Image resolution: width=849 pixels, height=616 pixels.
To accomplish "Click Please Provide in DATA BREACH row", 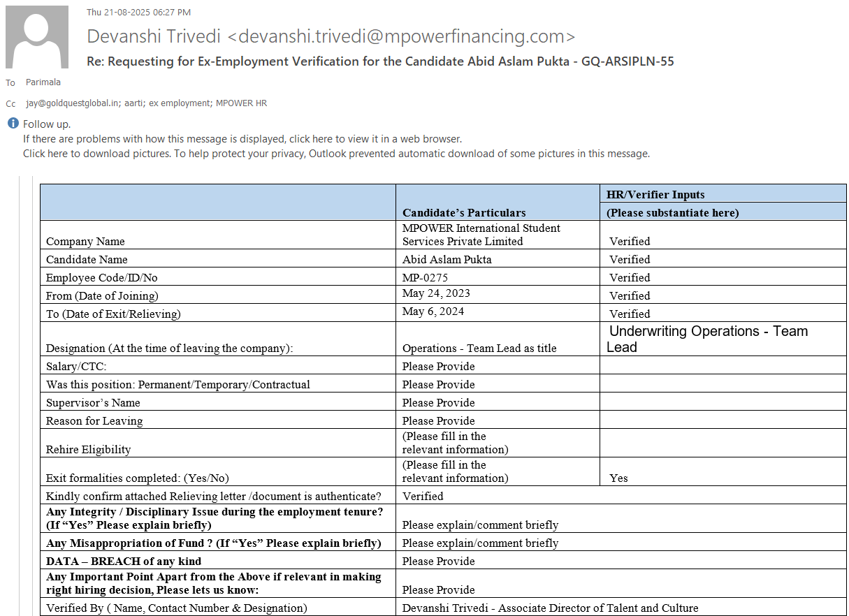I will [438, 561].
